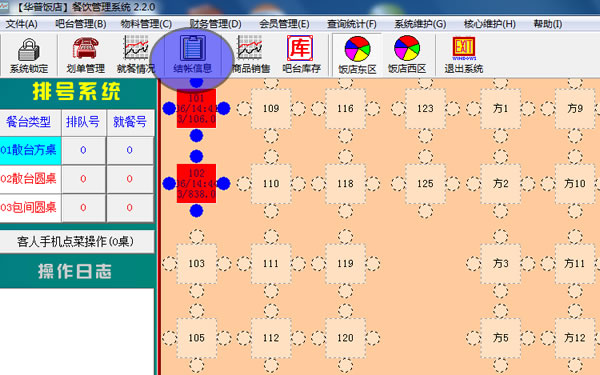Open 吧台库存 inventory icon
600x375 pixels.
pyautogui.click(x=300, y=48)
